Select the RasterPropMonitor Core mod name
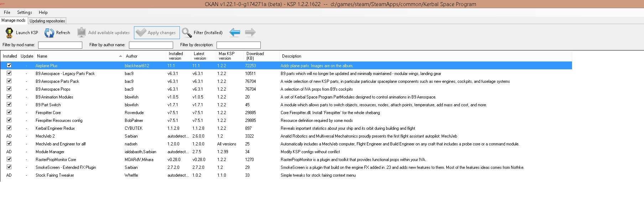Viewport: 644px width, 214px height. 56,160
